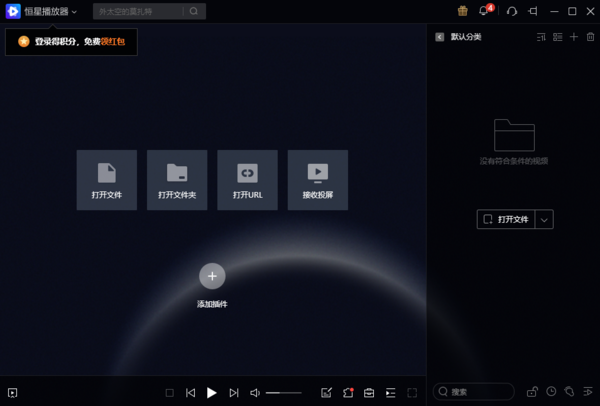This screenshot has width=600, height=406.
Task: Open the 恒星播放器 main menu dropdown
Action: click(x=51, y=11)
